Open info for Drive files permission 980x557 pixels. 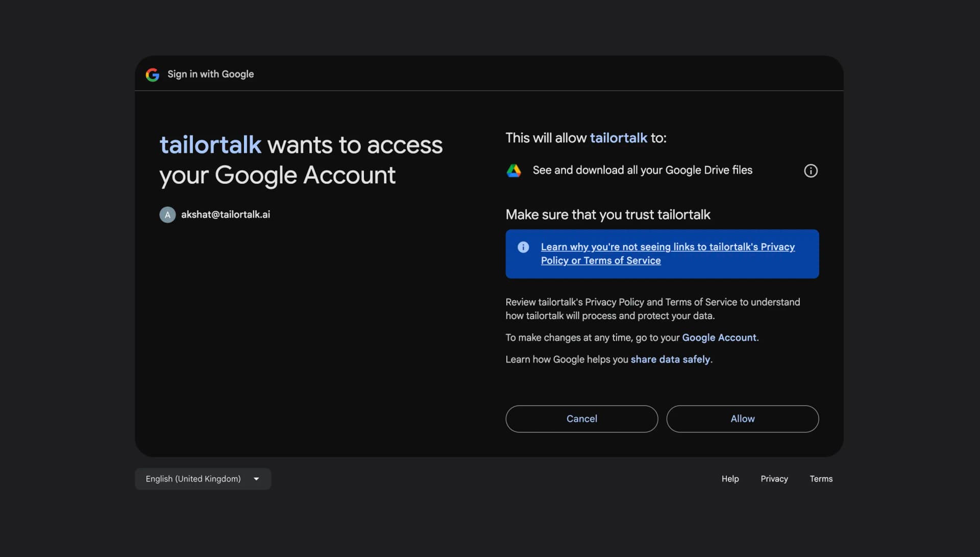(811, 171)
